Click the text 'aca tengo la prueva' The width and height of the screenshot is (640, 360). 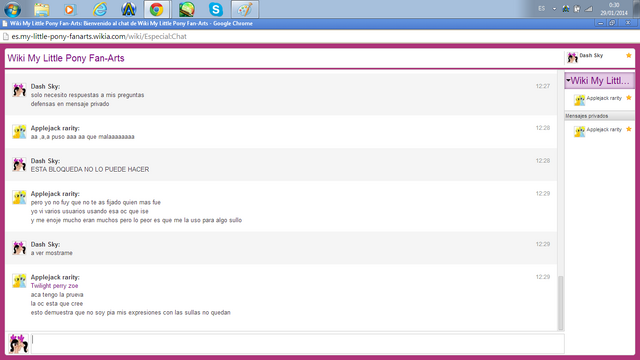point(57,295)
